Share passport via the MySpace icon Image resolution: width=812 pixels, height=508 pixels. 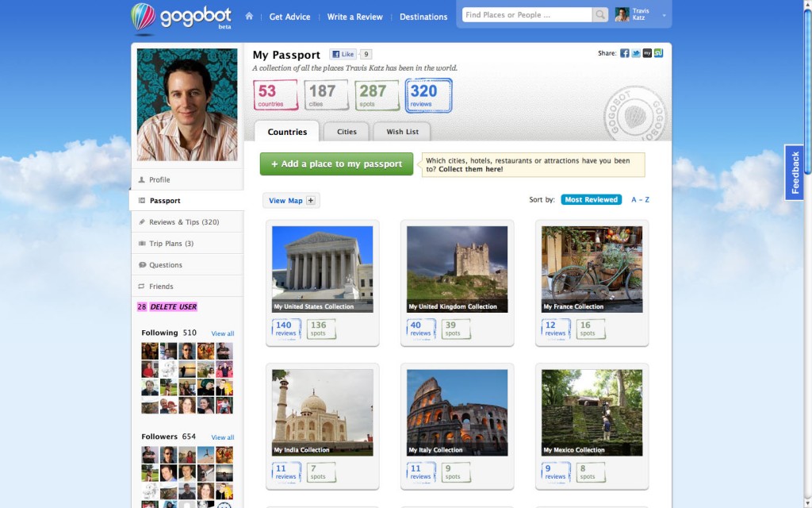pyautogui.click(x=647, y=53)
